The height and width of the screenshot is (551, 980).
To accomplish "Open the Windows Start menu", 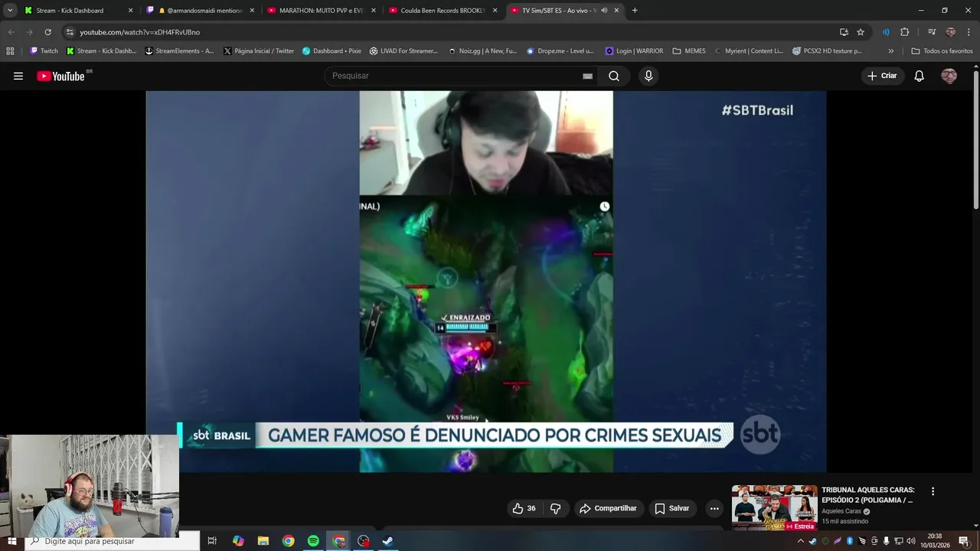I will tap(11, 541).
